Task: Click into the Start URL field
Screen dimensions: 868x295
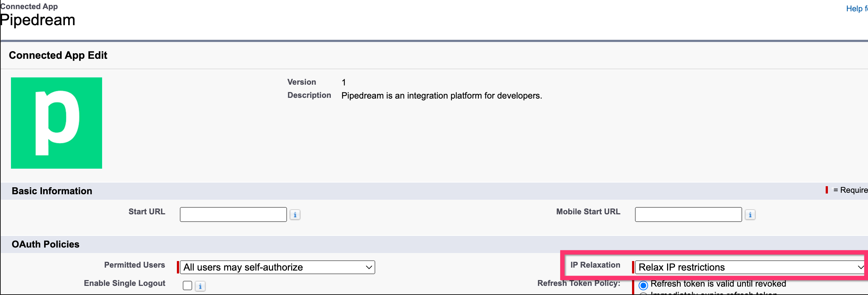Action: [x=233, y=214]
